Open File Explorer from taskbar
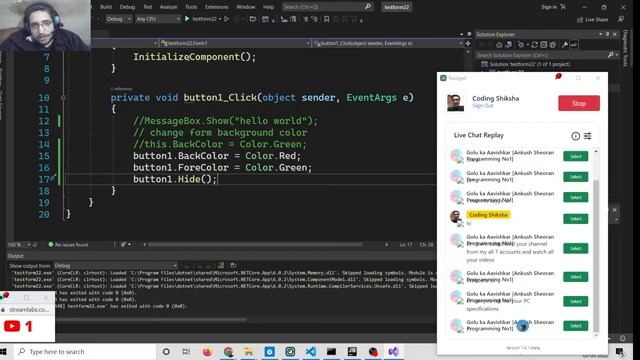640x360 pixels. click(249, 351)
